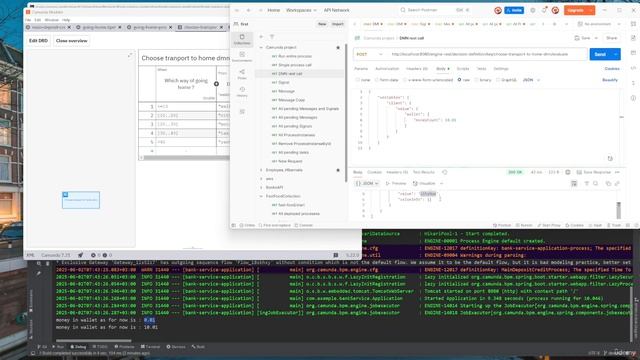Select the 'form-data' body type radio
Screen dimensions: 640x360
pyautogui.click(x=376, y=80)
